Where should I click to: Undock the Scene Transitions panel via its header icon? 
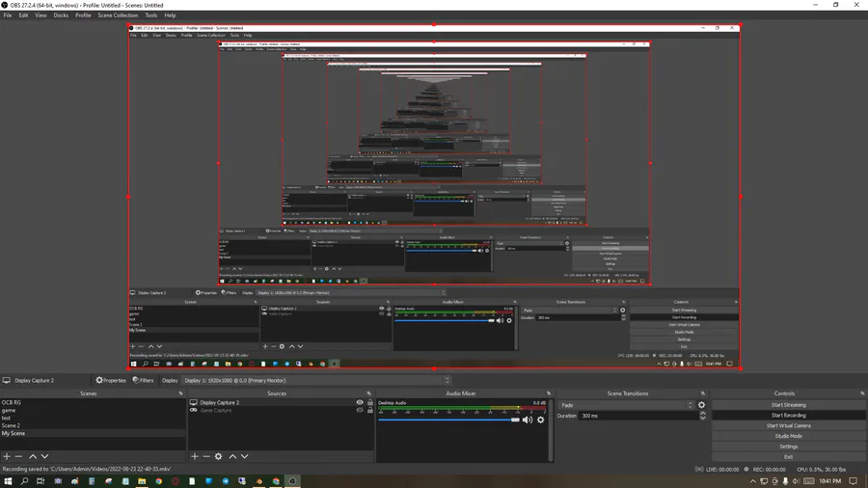703,393
